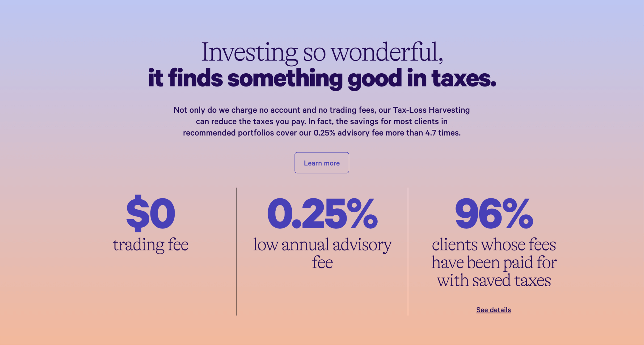Click the large $0 figure
Screen dimensions: 644x345
point(150,213)
